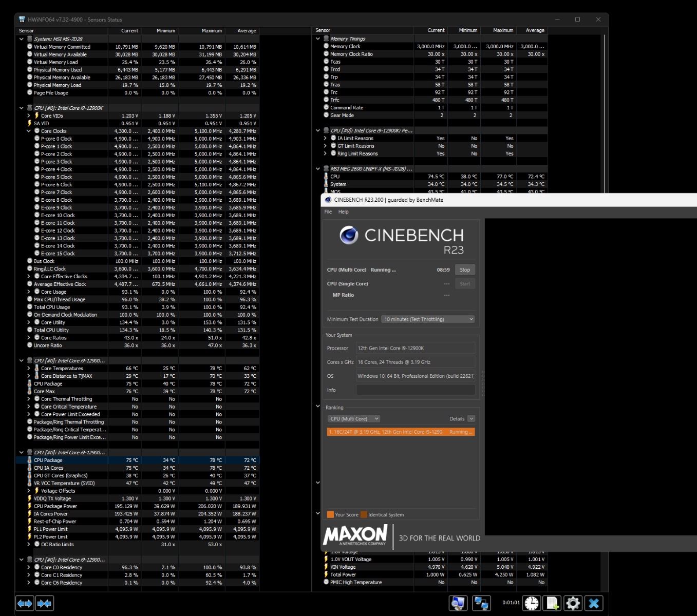Click the lightning icon beside VIN Voltage

pos(326,567)
